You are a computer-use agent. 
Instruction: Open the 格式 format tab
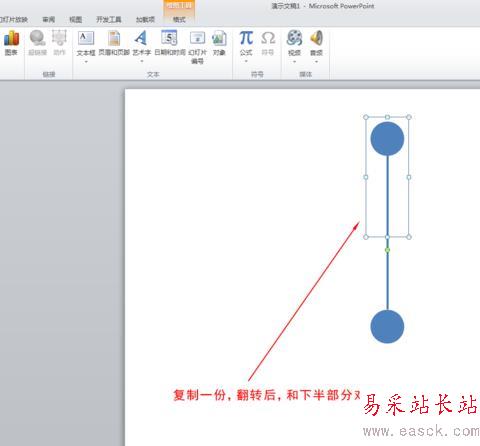(x=179, y=20)
